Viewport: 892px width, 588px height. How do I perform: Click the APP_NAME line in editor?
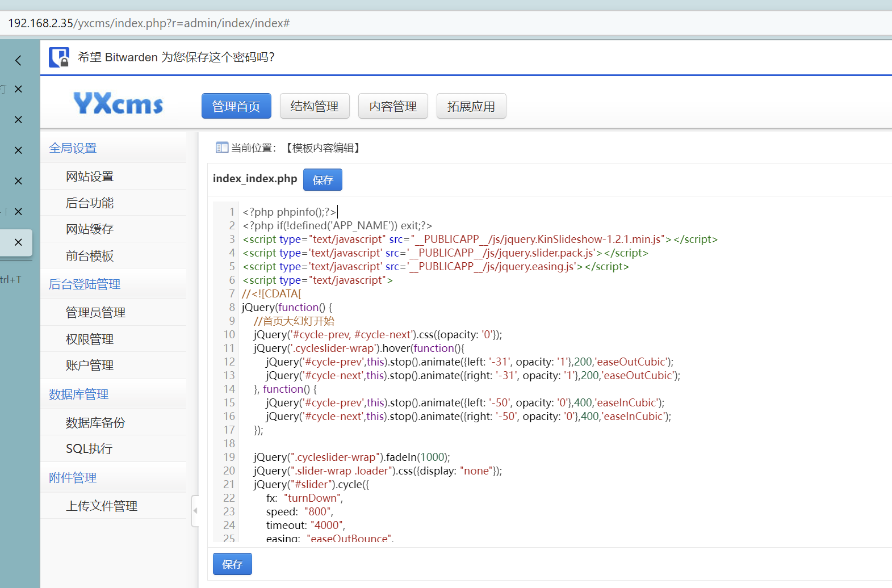click(x=337, y=225)
